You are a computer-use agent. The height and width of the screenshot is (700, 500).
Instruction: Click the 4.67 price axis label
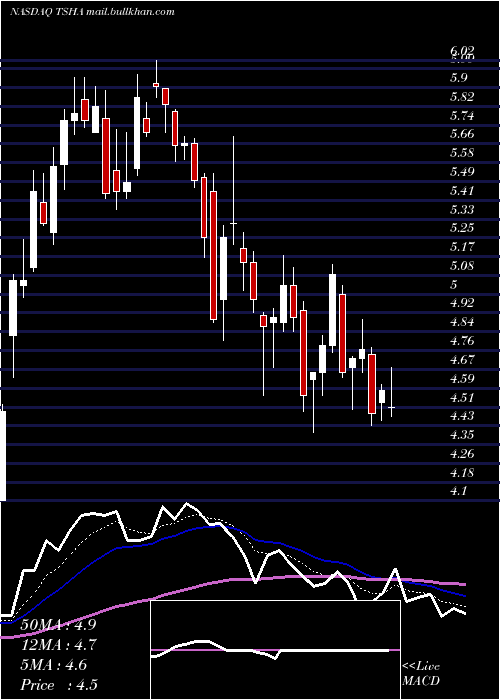coord(462,359)
